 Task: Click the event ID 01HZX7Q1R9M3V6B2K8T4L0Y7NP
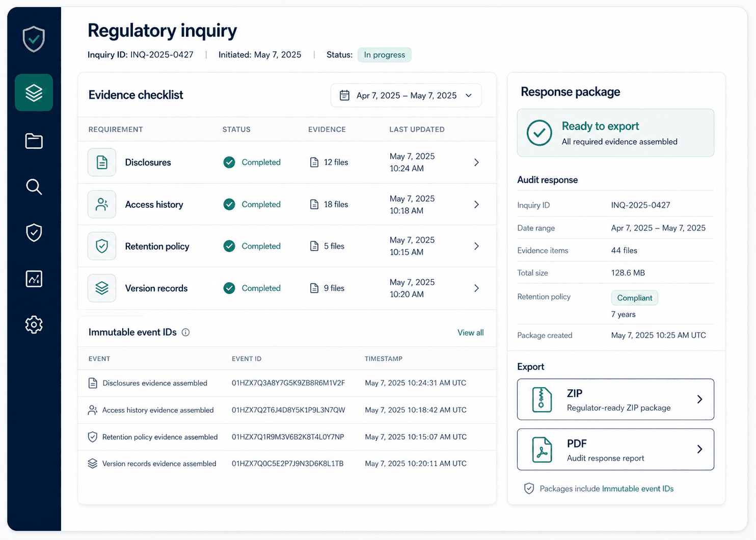pyautogui.click(x=288, y=437)
